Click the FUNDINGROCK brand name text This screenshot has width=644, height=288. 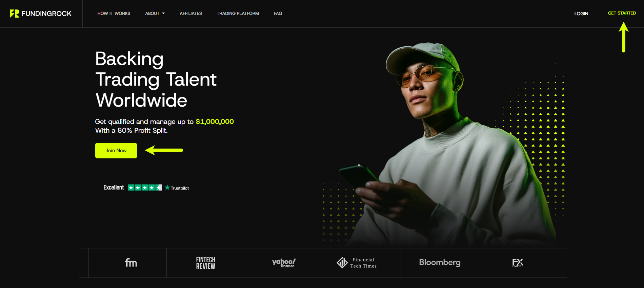47,14
